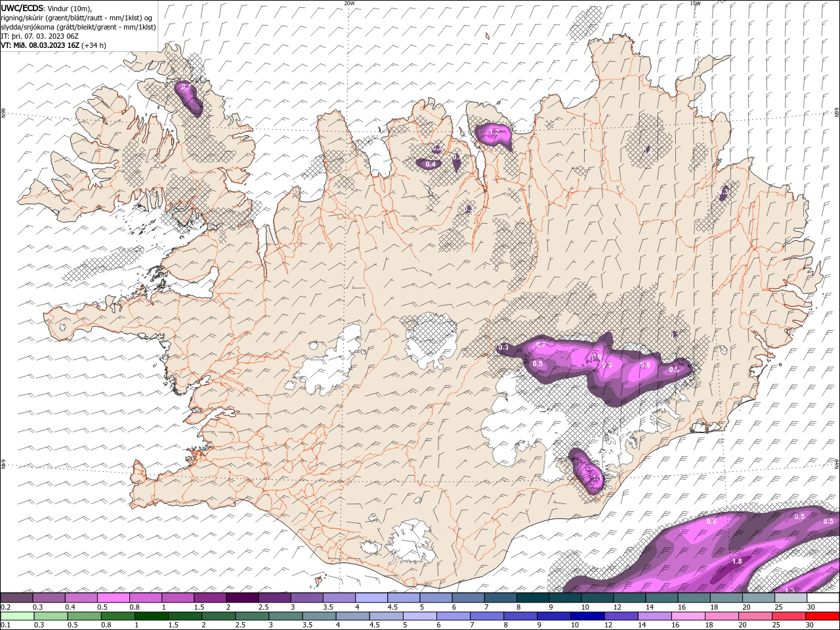Click the lower legend swatch between 6 and 7
This screenshot has height=630, width=840.
tap(453, 616)
